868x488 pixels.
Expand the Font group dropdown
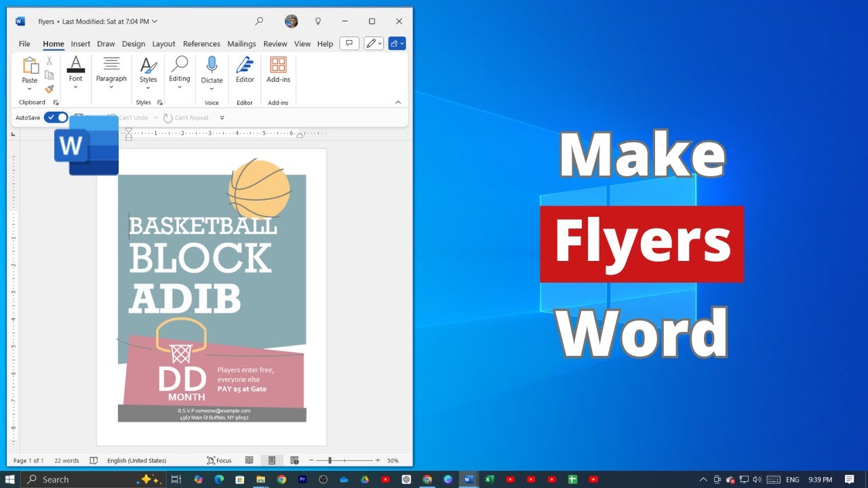75,87
